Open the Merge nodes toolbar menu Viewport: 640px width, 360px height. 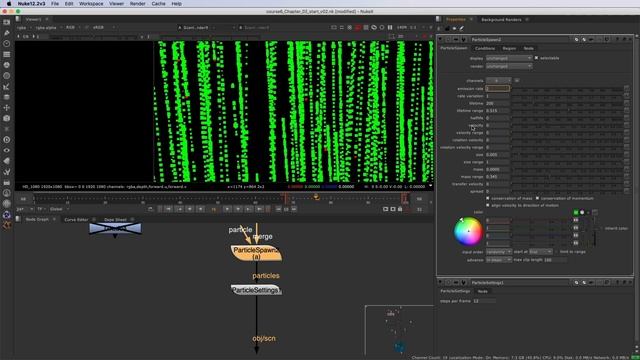(x=7, y=97)
